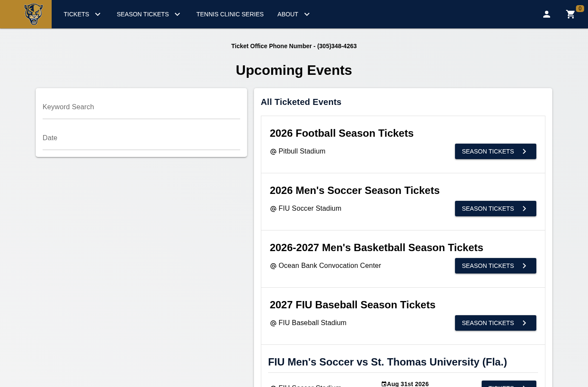Open the Date filter field
This screenshot has width=588, height=387.
click(x=141, y=138)
